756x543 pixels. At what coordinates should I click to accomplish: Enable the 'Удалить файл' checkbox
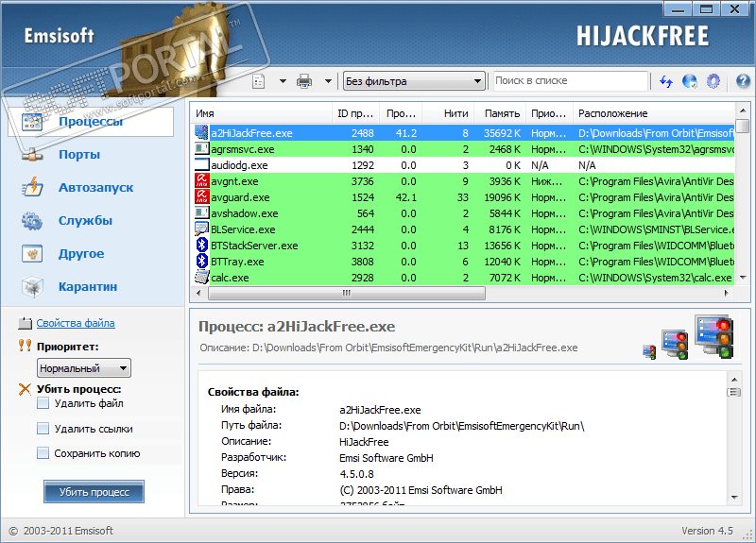(43, 403)
